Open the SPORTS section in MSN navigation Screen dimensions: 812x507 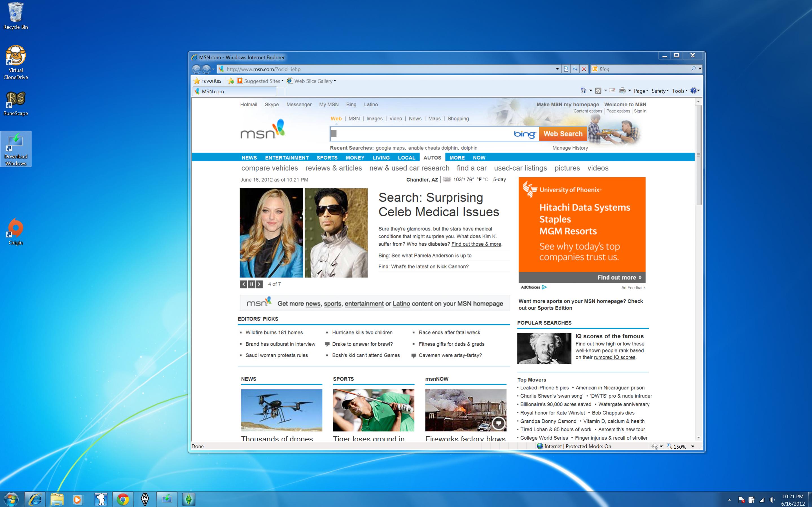(x=327, y=158)
